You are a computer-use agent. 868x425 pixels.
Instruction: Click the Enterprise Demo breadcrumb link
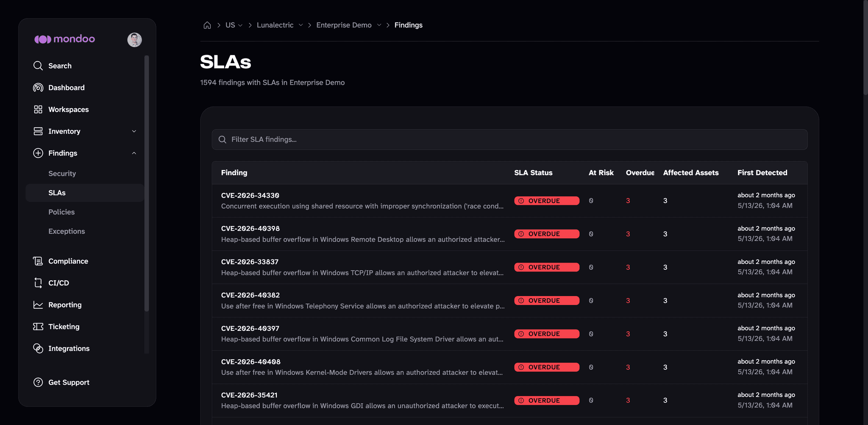point(344,25)
